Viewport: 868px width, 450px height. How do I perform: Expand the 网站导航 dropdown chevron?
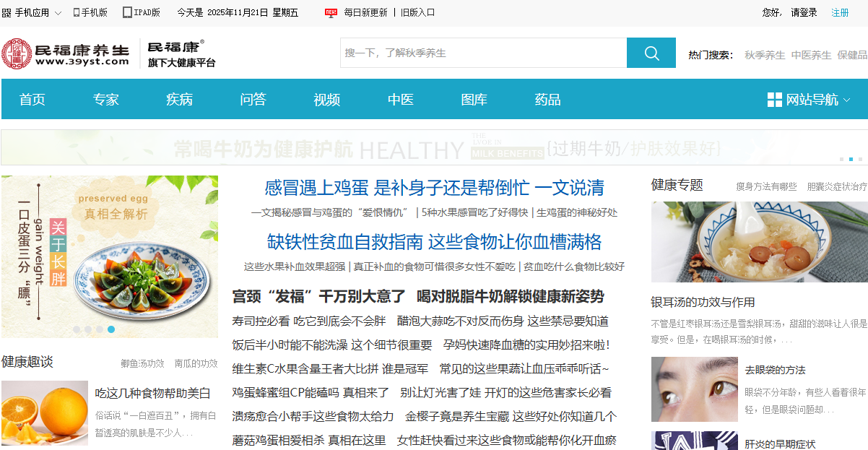[x=847, y=100]
